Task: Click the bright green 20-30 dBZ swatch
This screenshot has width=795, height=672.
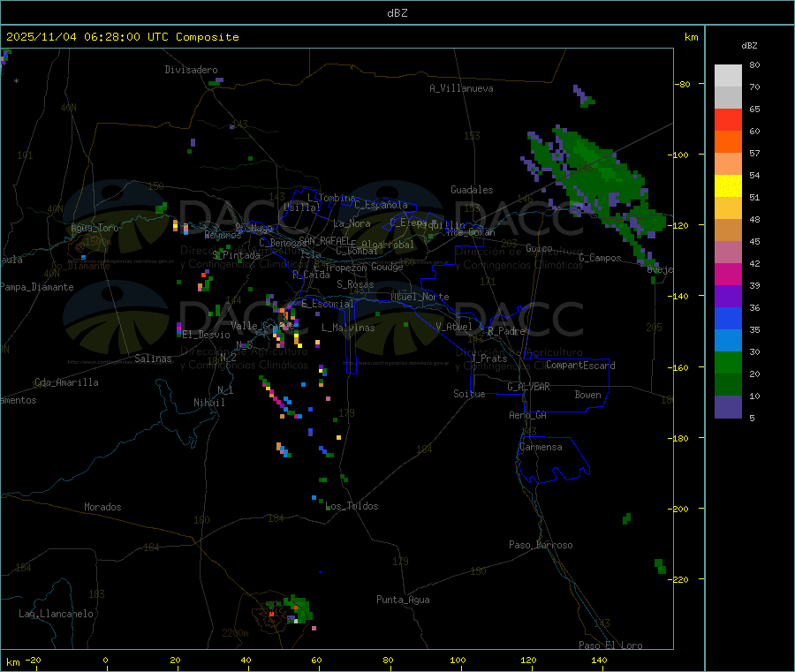Action: [728, 362]
